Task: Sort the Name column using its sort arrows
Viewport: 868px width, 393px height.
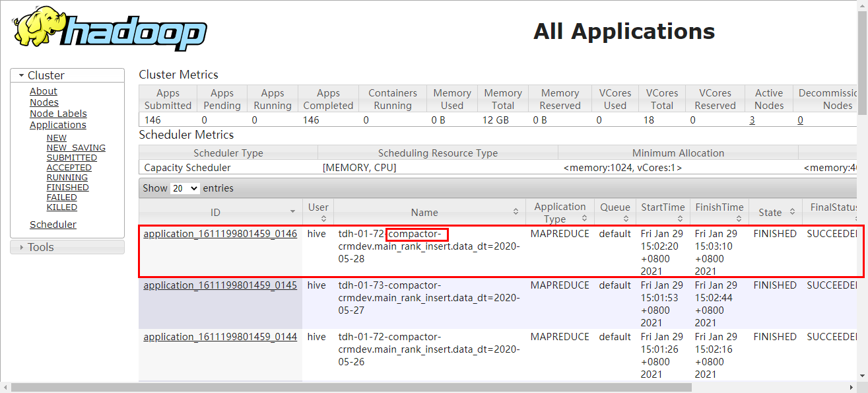Action: pyautogui.click(x=516, y=211)
